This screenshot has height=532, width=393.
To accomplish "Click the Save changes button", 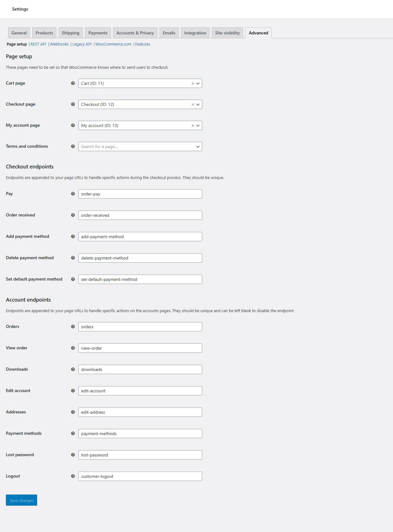I will pos(21,500).
